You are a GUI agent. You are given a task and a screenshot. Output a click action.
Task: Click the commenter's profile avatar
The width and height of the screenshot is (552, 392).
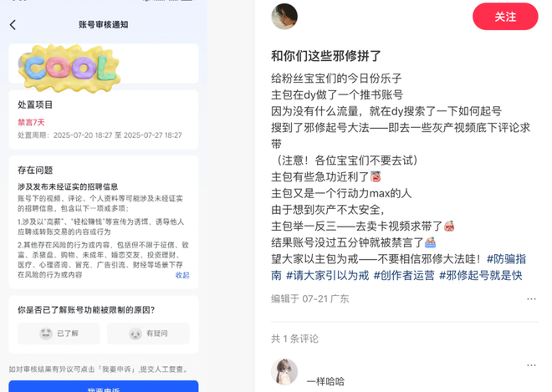[284, 372]
